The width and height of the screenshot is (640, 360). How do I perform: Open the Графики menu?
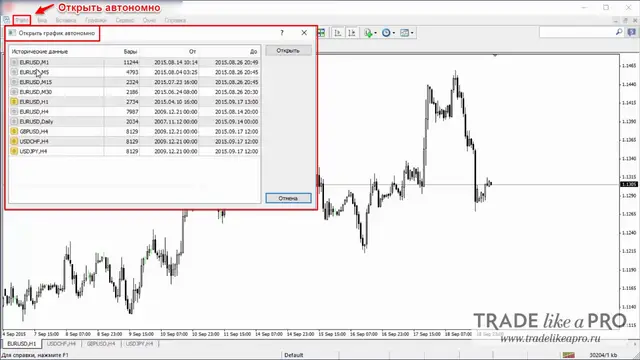click(96, 20)
